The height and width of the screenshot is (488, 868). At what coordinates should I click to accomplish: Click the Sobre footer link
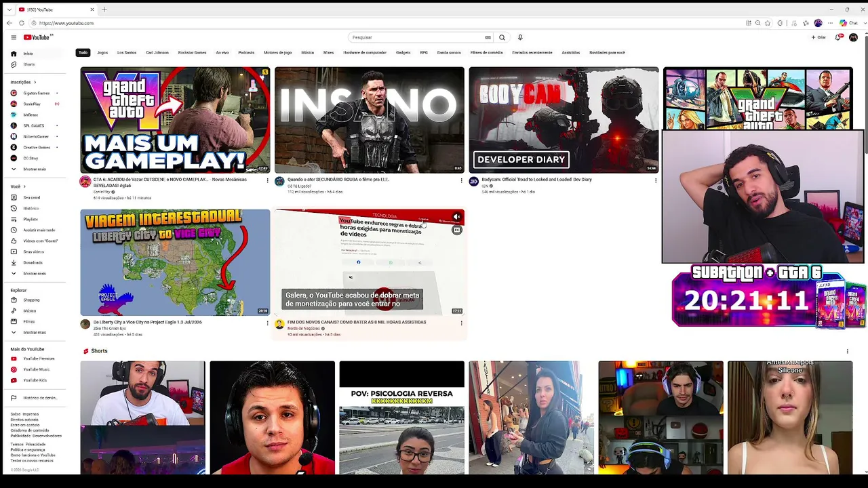15,414
